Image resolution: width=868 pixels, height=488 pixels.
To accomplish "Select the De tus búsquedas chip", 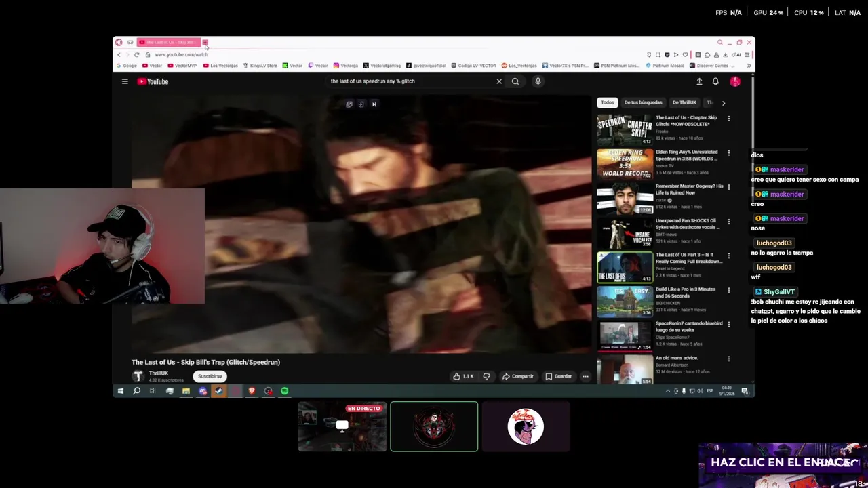I will (643, 102).
